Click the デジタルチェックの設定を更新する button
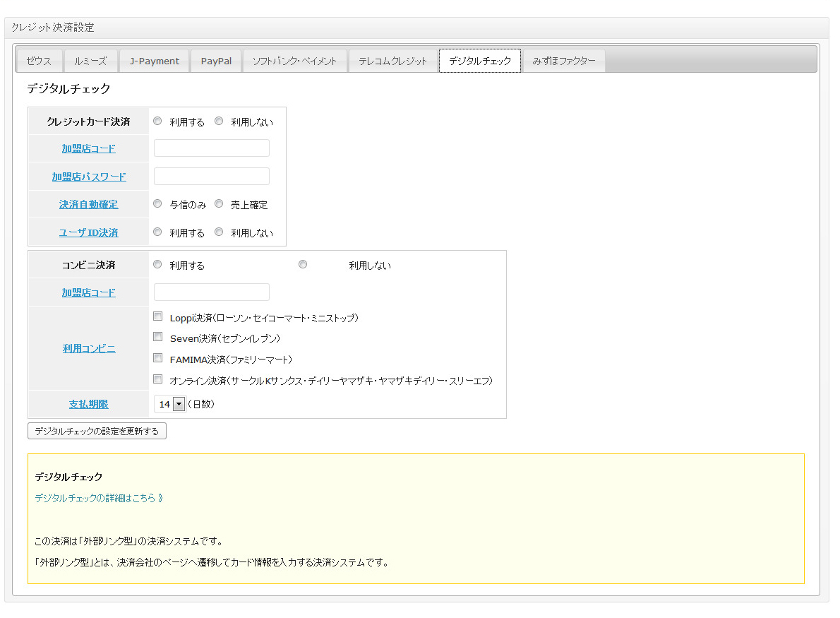The width and height of the screenshot is (840, 618). 97,431
